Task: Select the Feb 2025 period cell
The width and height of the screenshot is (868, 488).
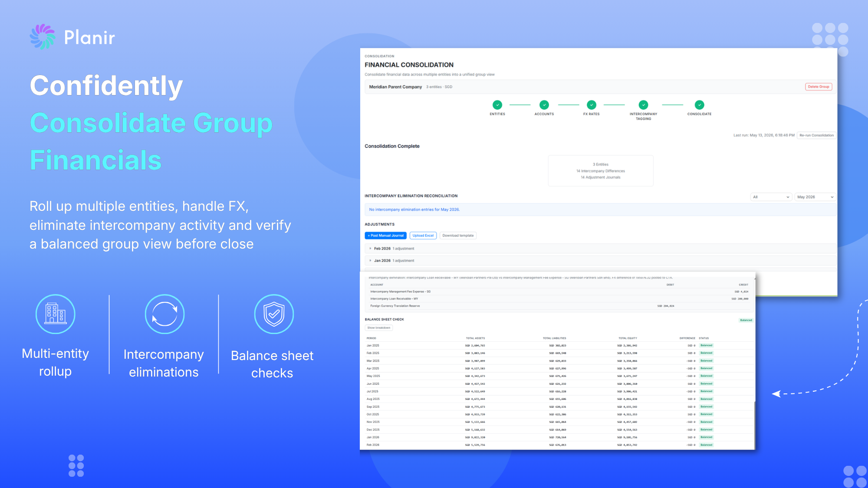Action: [x=373, y=353]
